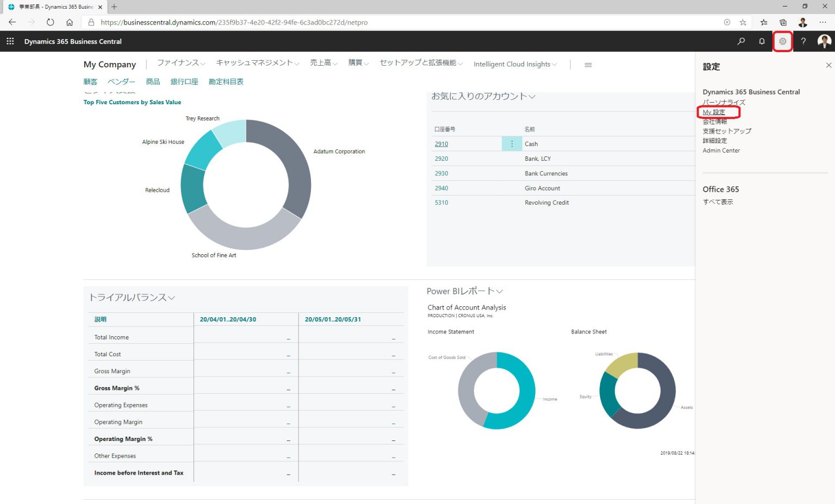The image size is (835, 504).
Task: Add page to favorites star icon
Action: pyautogui.click(x=743, y=22)
